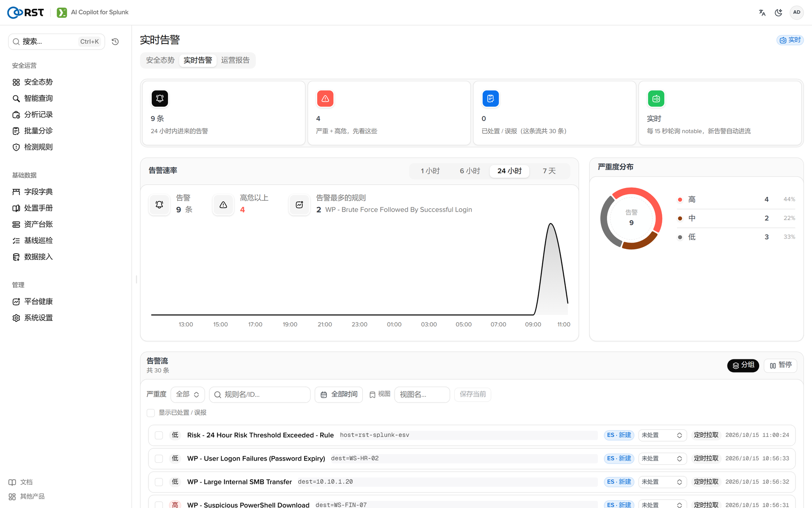Open WP - Brute Force Followed By Successful Login rule
The image size is (812, 508).
tap(398, 210)
